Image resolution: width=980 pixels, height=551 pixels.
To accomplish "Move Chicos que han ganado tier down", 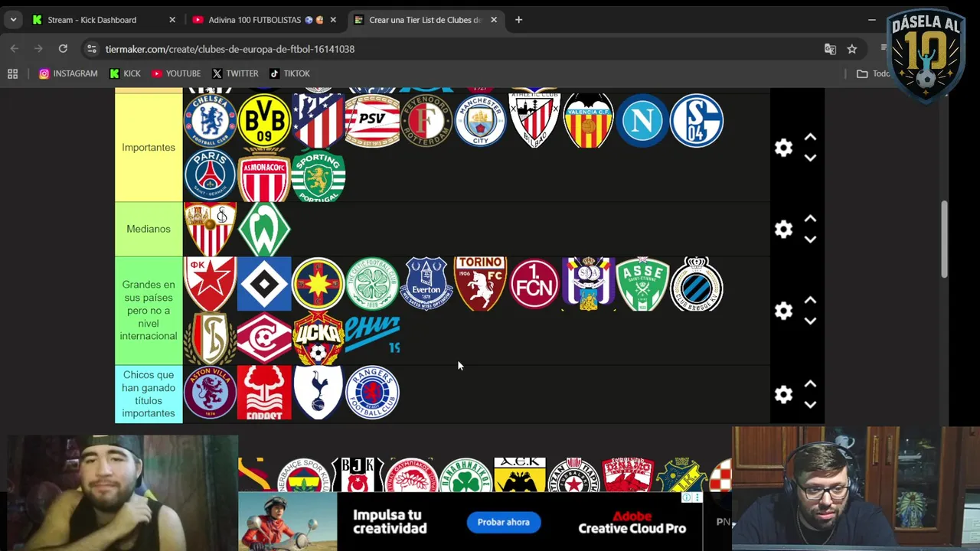I will (x=810, y=404).
